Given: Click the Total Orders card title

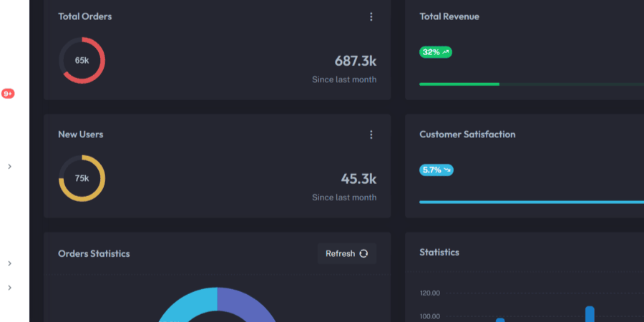Looking at the screenshot, I should click(85, 16).
